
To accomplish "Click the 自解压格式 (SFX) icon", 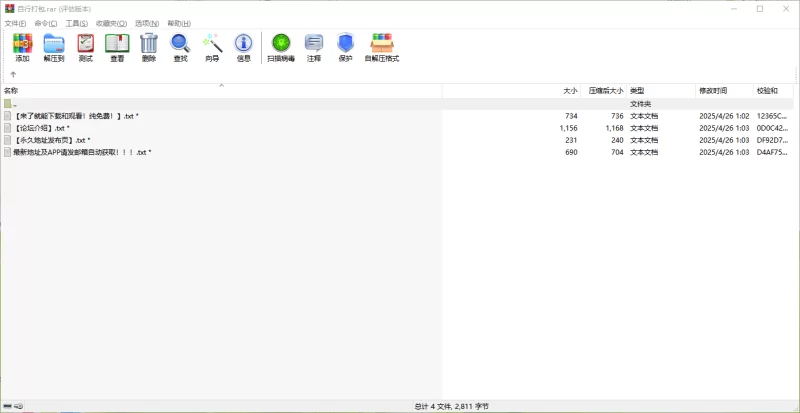I will tap(382, 43).
